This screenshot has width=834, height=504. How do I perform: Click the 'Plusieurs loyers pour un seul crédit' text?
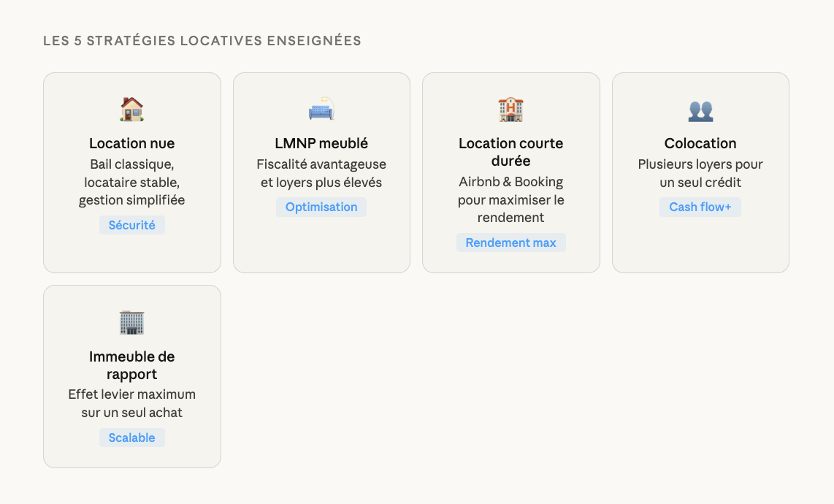click(700, 173)
